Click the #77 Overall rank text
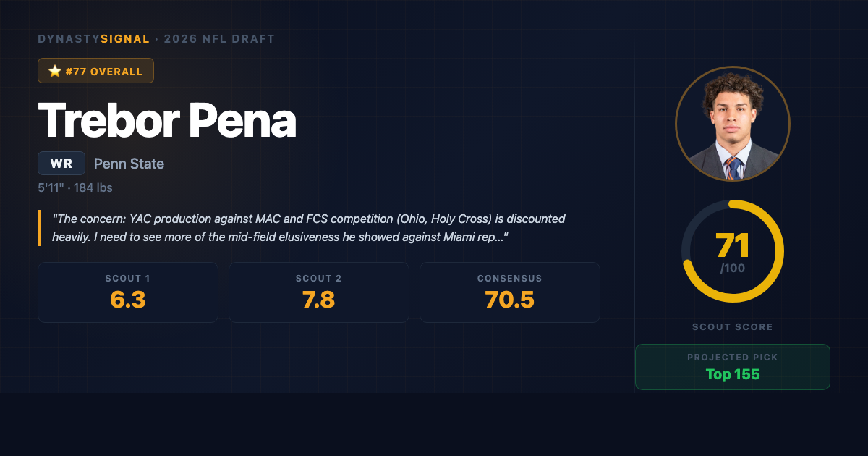The width and height of the screenshot is (868, 456). coord(104,72)
